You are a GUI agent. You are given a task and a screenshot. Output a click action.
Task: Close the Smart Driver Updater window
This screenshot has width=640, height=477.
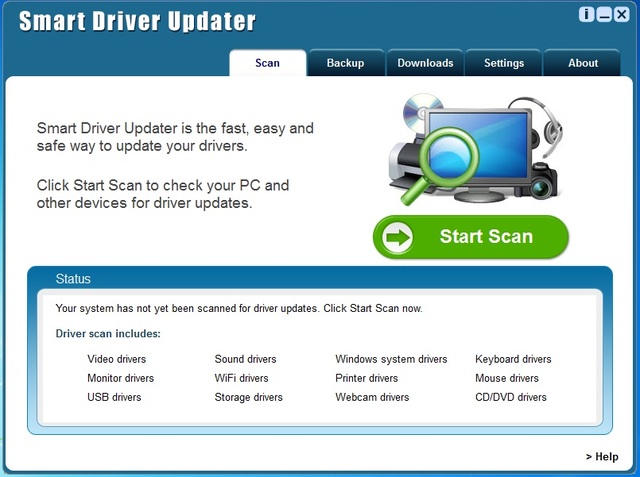[622, 15]
